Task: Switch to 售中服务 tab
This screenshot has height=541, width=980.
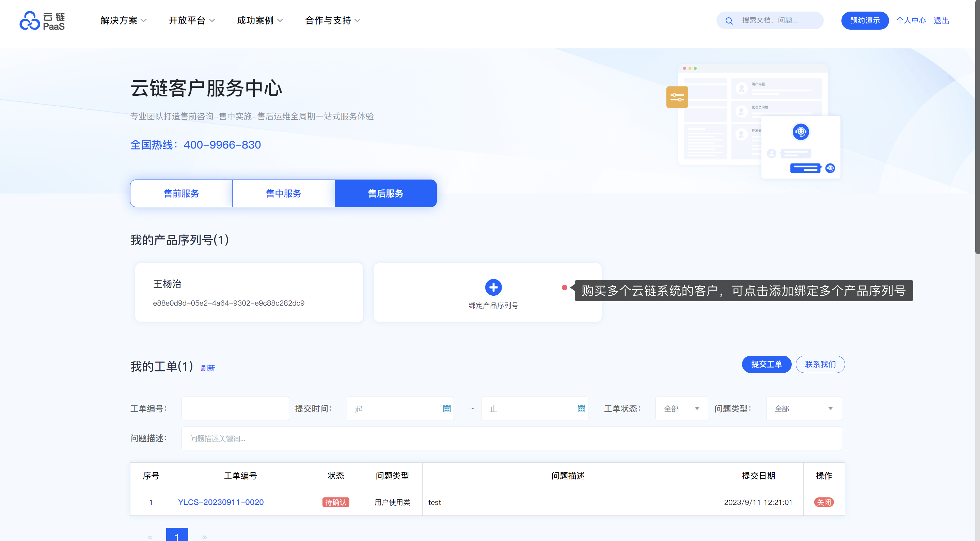Action: 283,194
